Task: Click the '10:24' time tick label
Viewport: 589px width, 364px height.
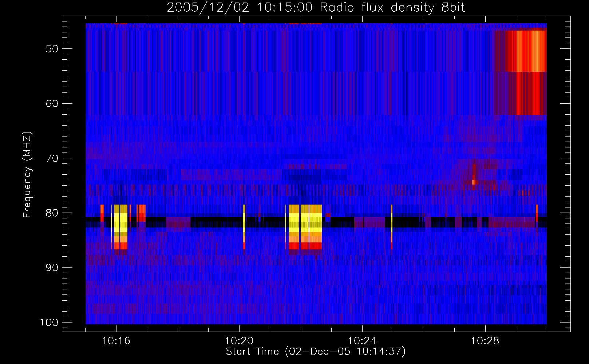Action: (x=362, y=341)
